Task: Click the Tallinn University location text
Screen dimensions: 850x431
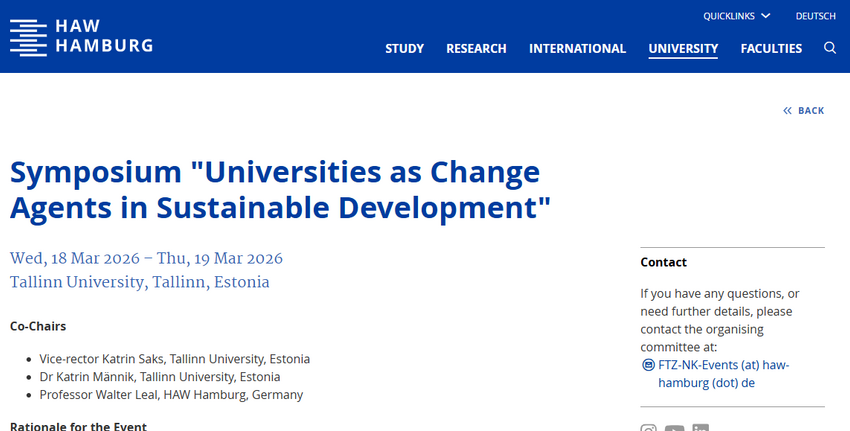Action: 140,282
